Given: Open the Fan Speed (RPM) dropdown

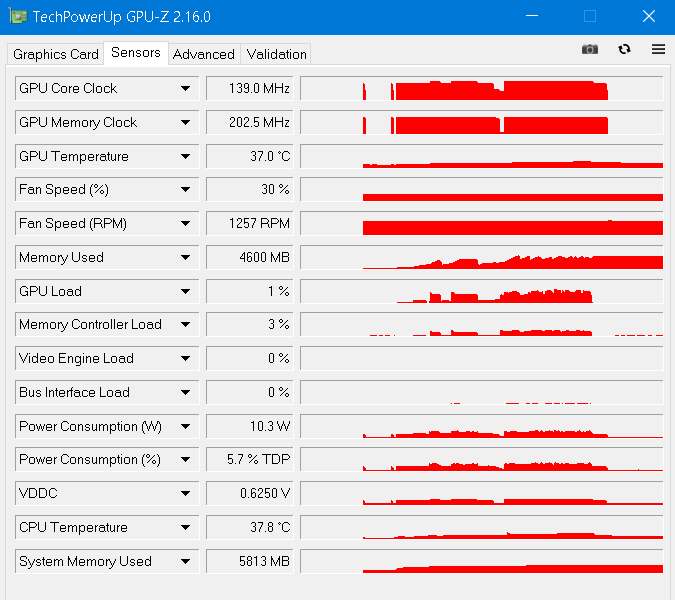Looking at the screenshot, I should coord(185,223).
